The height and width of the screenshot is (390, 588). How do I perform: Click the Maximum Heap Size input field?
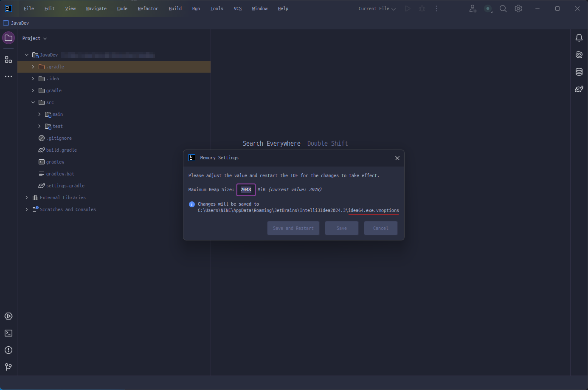pos(246,189)
